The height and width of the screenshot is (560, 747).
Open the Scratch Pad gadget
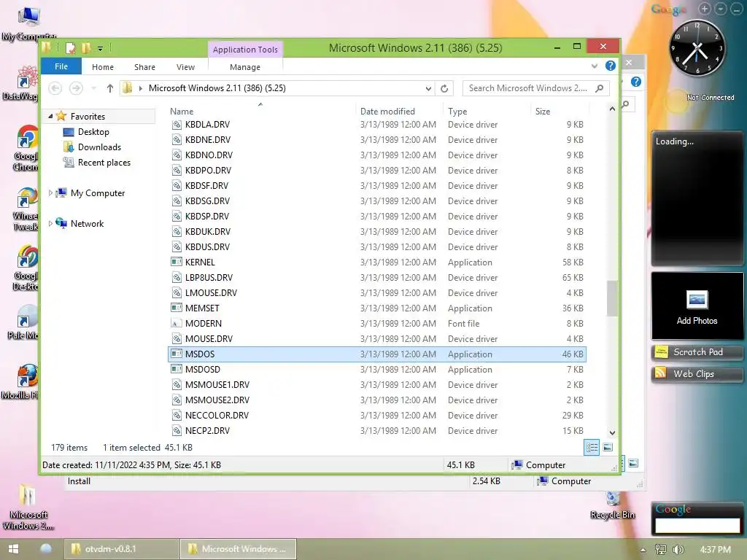(x=697, y=352)
